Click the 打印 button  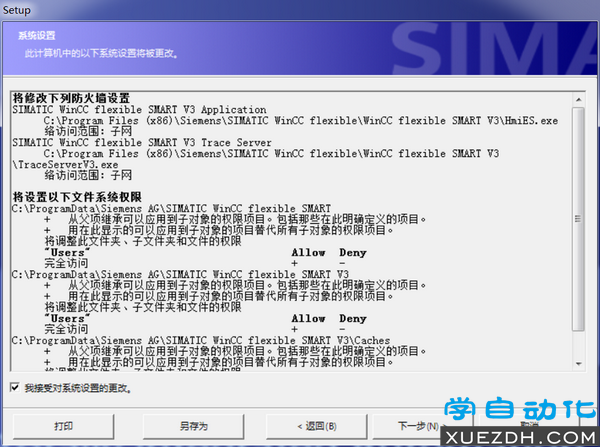pos(64,426)
